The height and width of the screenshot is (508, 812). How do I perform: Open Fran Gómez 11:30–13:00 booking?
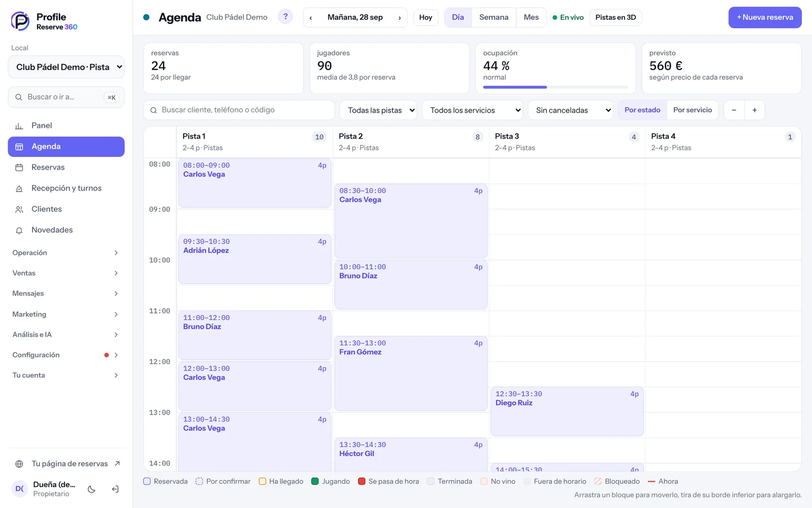(x=411, y=373)
